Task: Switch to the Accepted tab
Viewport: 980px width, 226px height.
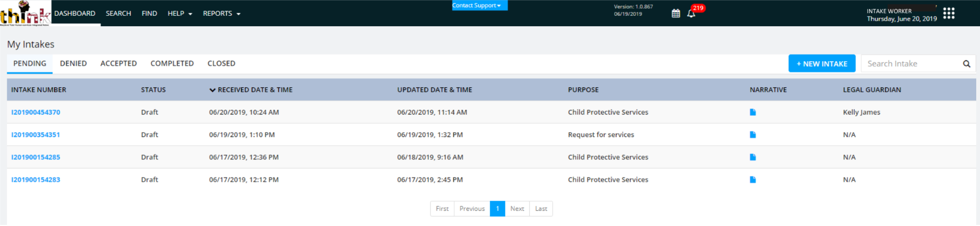Action: coord(119,64)
